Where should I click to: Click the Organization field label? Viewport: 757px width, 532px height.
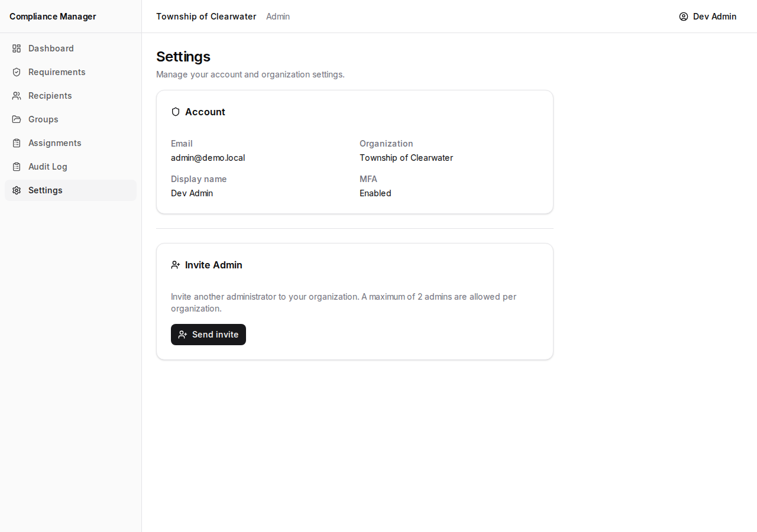(386, 144)
